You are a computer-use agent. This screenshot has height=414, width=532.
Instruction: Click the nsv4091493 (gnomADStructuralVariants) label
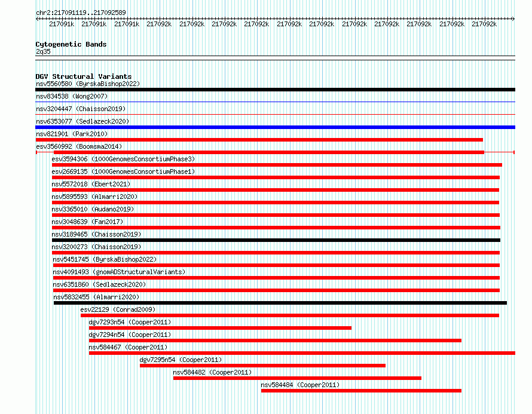tap(119, 272)
